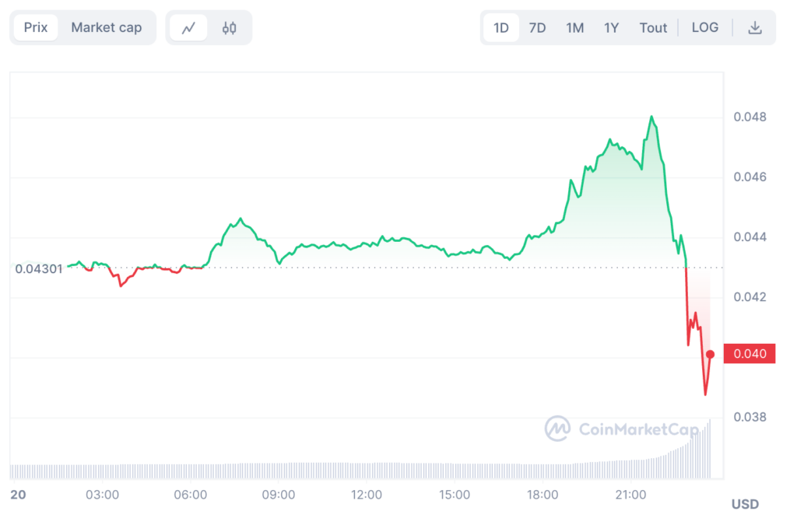Choose the Tout time range

pos(653,28)
